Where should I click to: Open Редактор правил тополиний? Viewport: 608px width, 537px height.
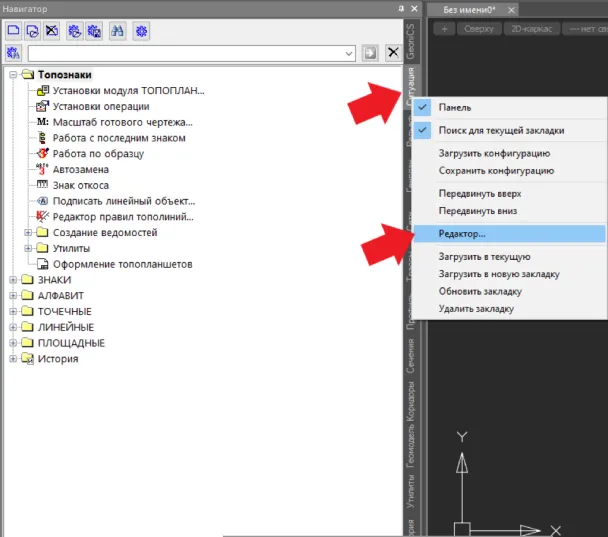[122, 216]
